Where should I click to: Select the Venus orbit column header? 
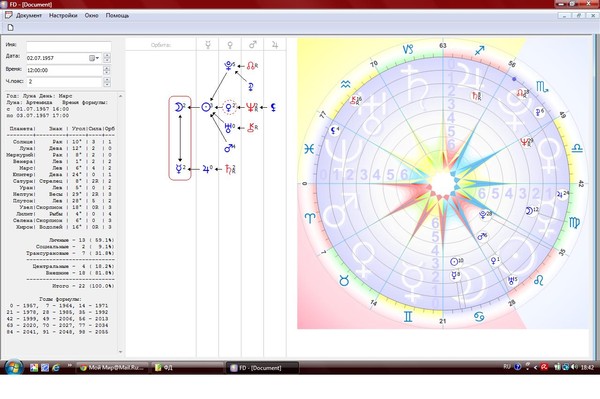[230, 45]
